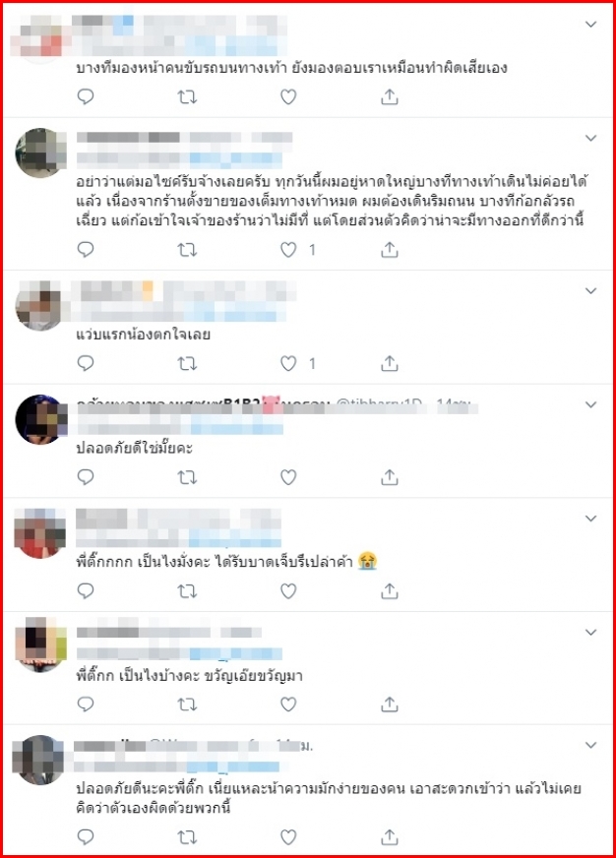Like the tweet saying แว่บแรกน้องตกใจเลย
Screen dimensions: 616x858
point(288,363)
